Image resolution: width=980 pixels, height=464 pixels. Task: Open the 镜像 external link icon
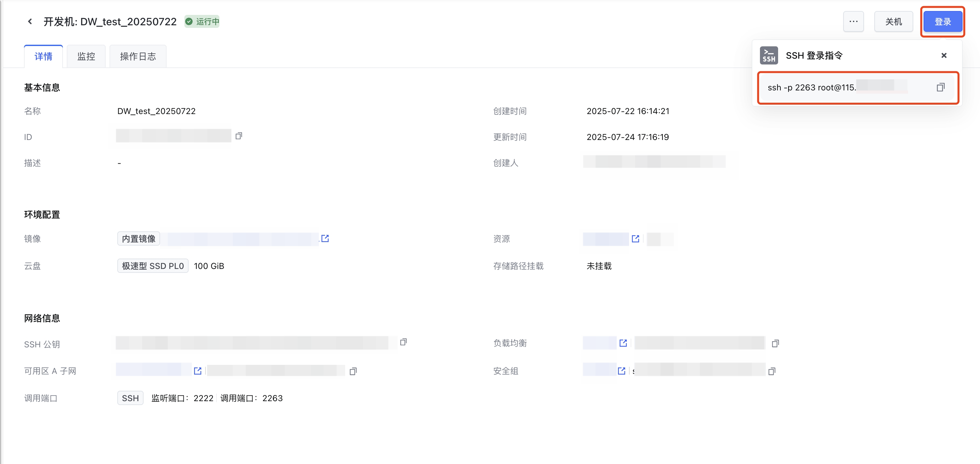coord(325,238)
